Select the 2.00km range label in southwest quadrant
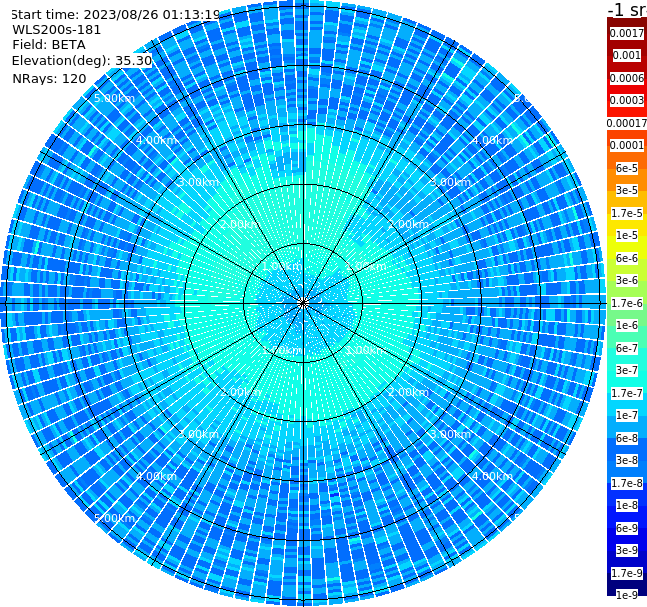647x607 pixels. (x=241, y=392)
